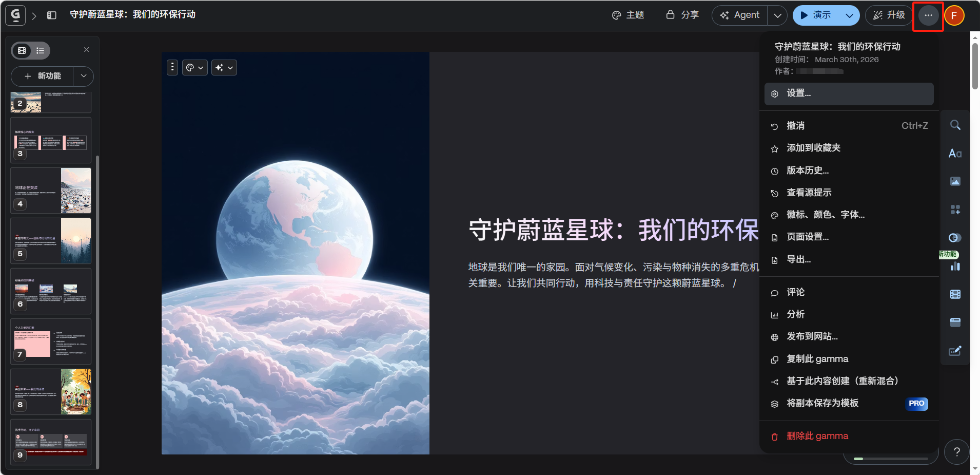Expand the 新功能 dropdown arrow
Screen dimensions: 980x475
coord(83,76)
